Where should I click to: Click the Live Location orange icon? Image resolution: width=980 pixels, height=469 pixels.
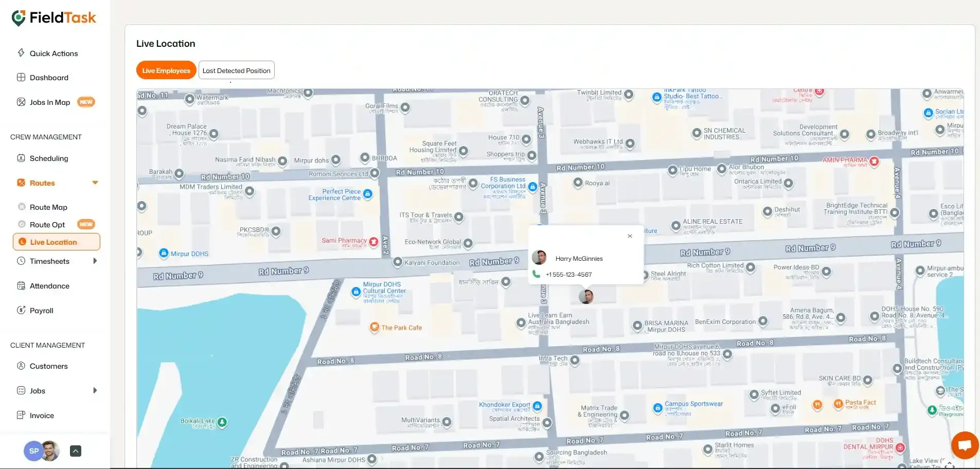22,242
